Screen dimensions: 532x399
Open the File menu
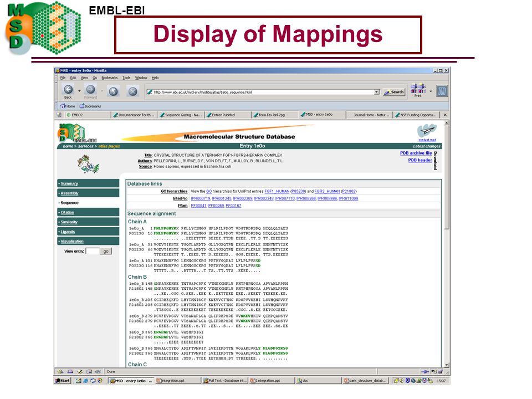(x=63, y=78)
